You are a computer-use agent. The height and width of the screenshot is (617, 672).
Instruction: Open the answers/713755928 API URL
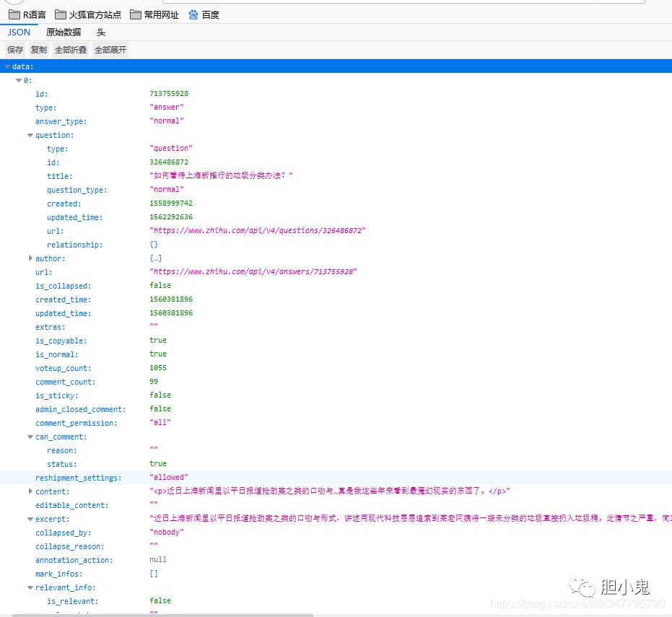[x=253, y=271]
